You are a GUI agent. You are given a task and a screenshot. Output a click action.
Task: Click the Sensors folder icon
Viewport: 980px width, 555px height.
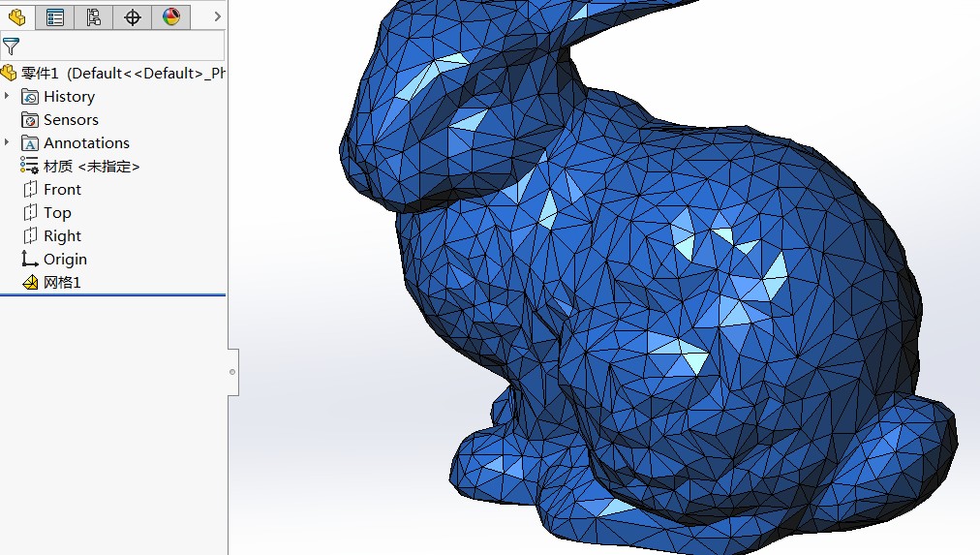pyautogui.click(x=30, y=119)
